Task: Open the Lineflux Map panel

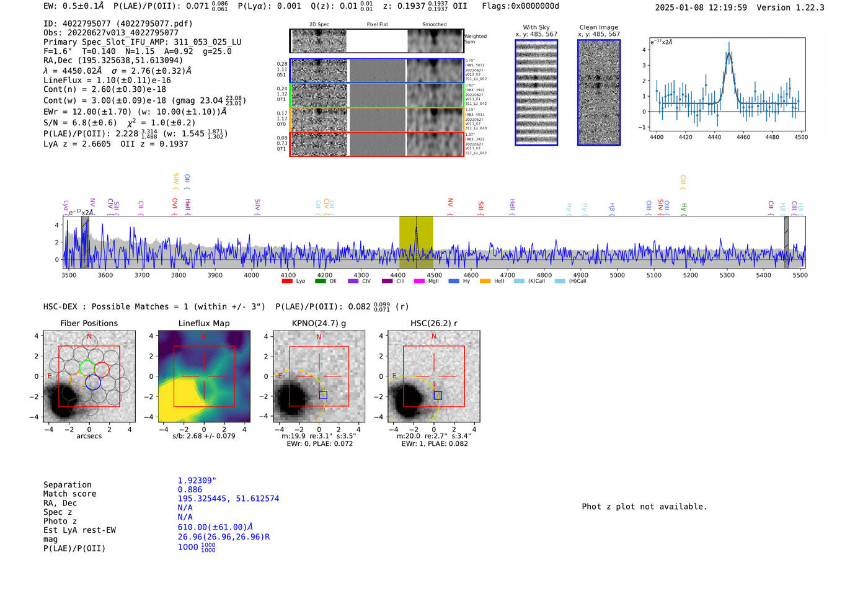Action: (x=204, y=376)
